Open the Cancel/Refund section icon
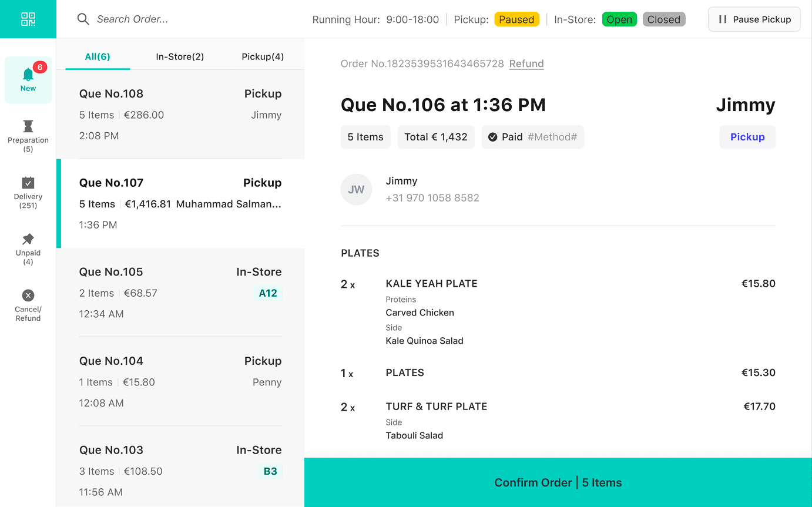The image size is (812, 507). (x=28, y=295)
